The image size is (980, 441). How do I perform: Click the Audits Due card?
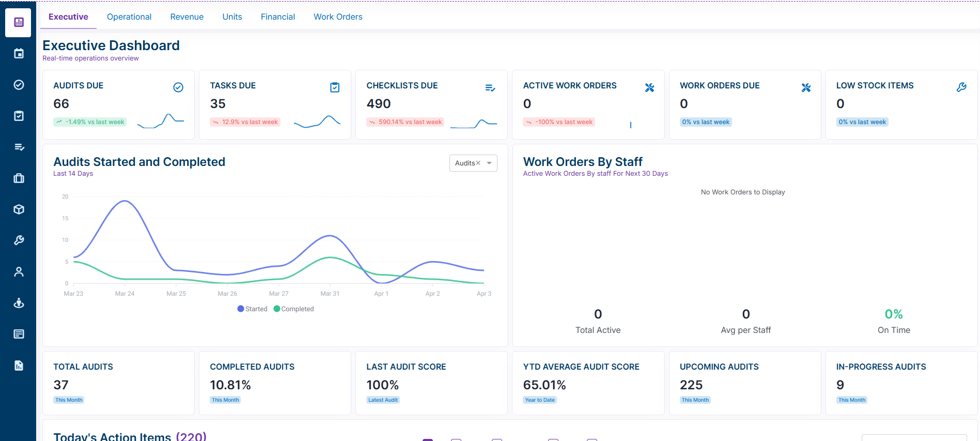(x=118, y=104)
